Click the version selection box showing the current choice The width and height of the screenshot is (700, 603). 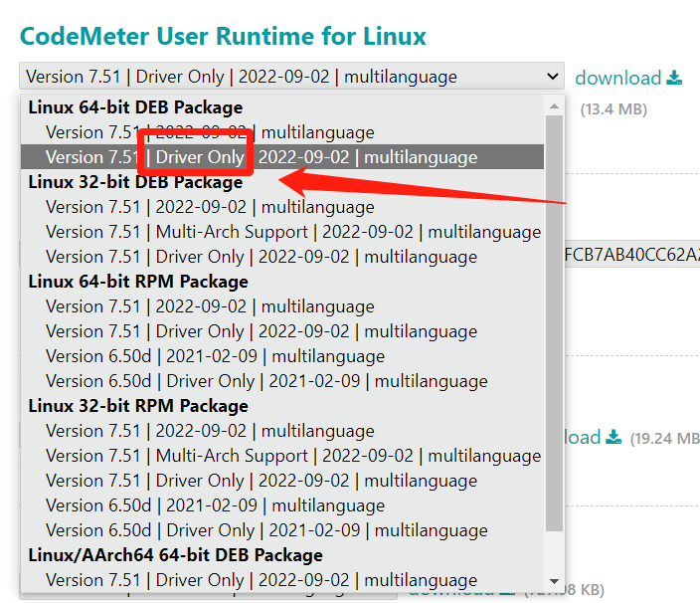278,77
